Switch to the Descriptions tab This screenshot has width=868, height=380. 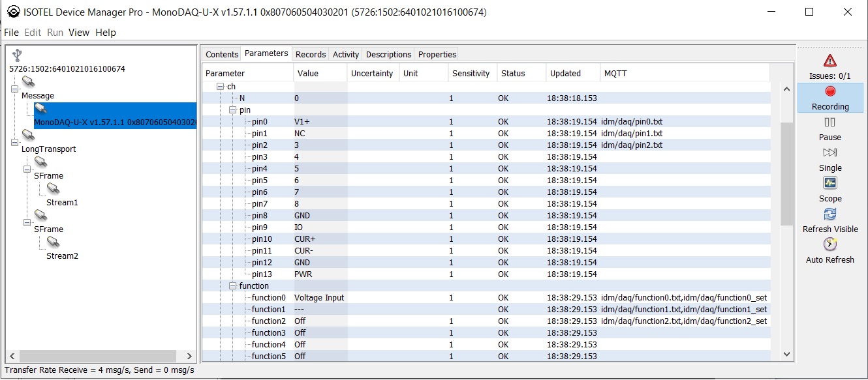click(389, 55)
